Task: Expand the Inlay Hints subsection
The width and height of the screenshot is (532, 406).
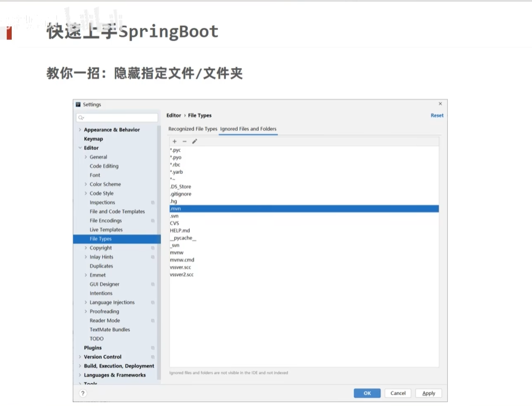Action: [86, 257]
